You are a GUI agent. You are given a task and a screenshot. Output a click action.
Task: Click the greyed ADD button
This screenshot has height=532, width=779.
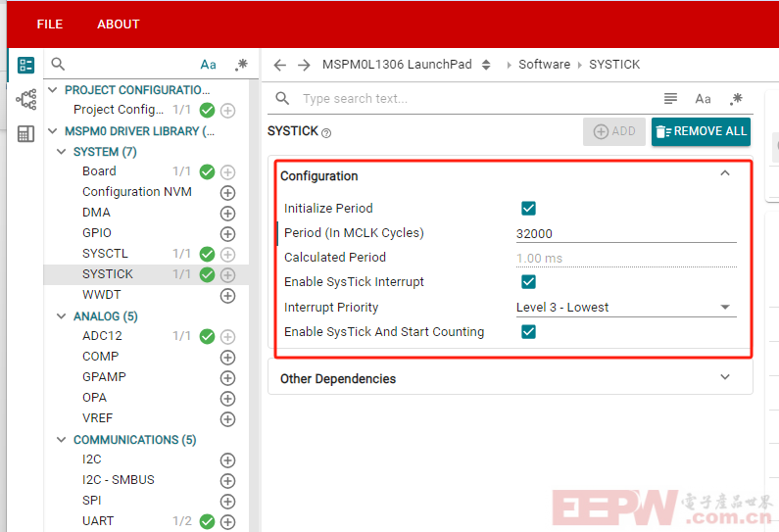click(x=614, y=131)
